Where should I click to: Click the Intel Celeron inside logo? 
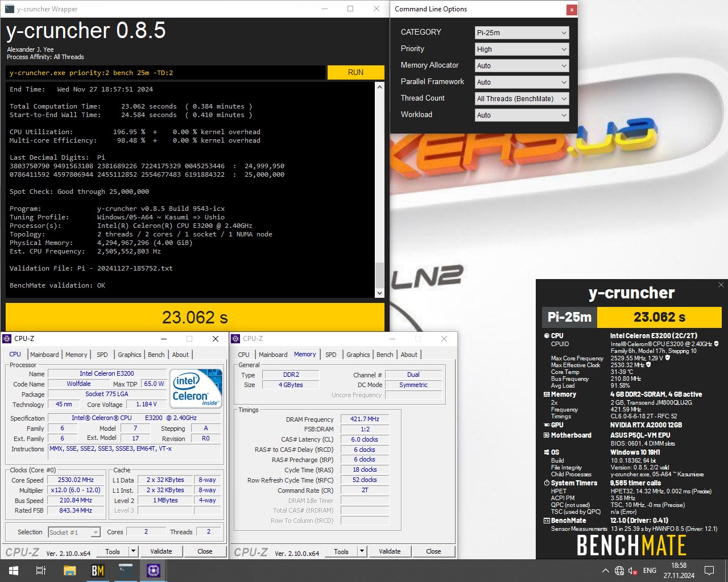coord(197,389)
